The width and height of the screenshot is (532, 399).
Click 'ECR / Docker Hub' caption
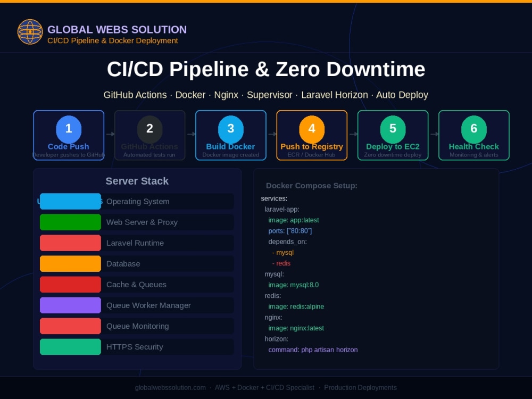(312, 155)
